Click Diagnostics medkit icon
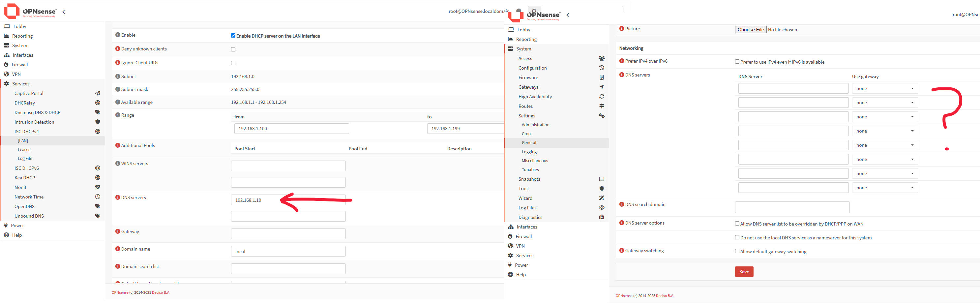The width and height of the screenshot is (980, 304). click(602, 217)
